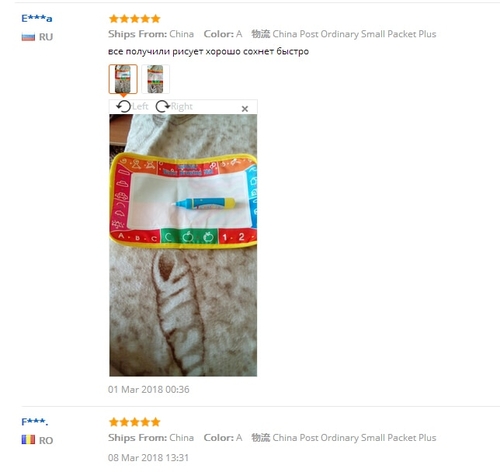The image size is (500, 472).
Task: Click the 08 Mar 2018 13:31 timestamp
Action: tap(148, 458)
